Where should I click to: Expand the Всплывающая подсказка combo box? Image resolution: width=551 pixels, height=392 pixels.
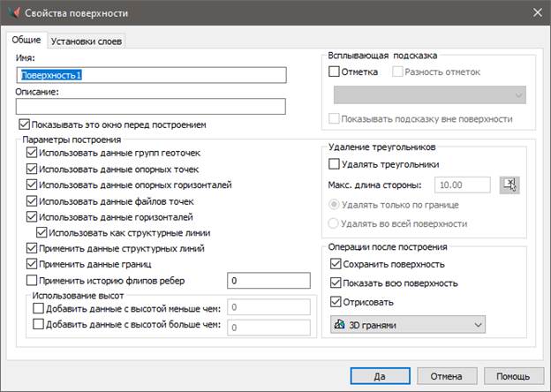pyautogui.click(x=429, y=94)
